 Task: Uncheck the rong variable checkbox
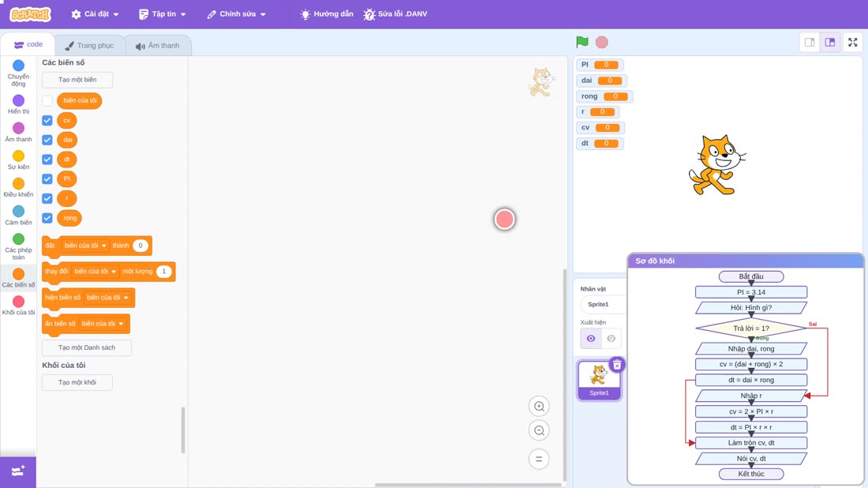(47, 218)
